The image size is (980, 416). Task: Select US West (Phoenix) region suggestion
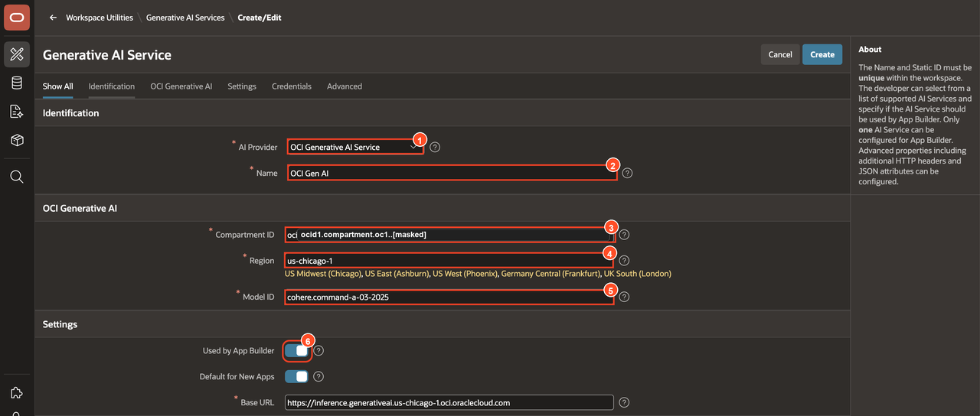tap(465, 274)
